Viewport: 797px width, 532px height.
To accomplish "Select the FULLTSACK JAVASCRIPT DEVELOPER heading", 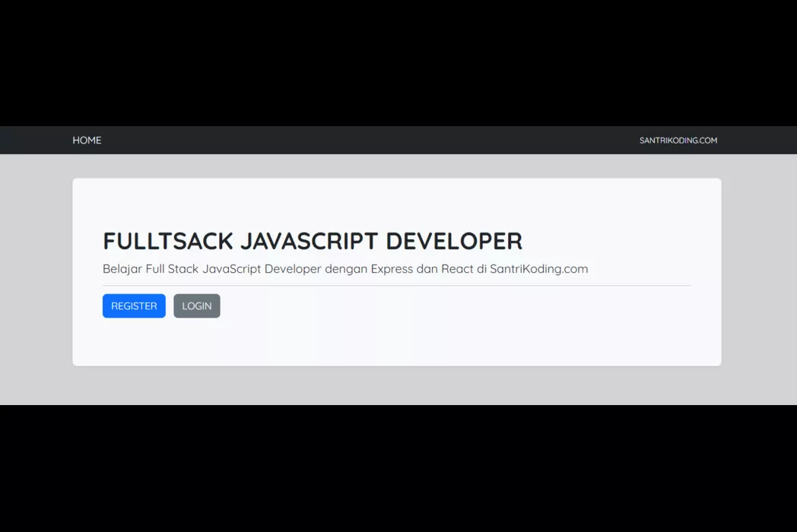I will [313, 241].
